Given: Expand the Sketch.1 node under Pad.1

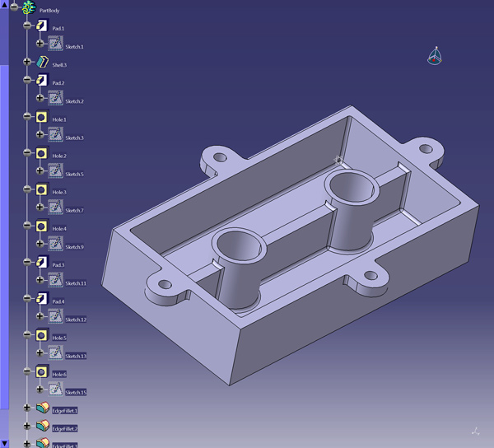Looking at the screenshot, I should (x=40, y=44).
